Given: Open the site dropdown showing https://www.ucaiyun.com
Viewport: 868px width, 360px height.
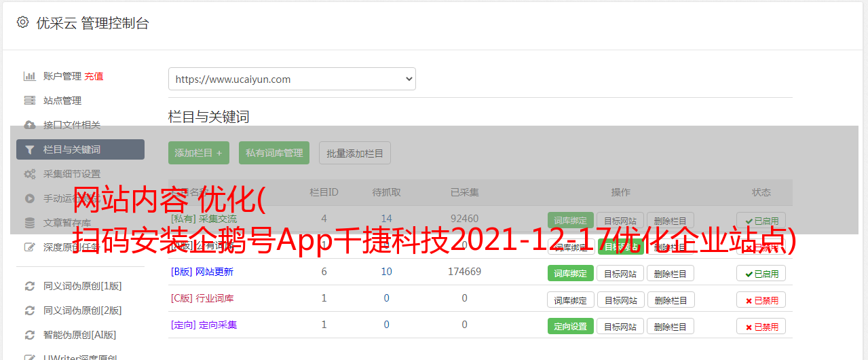Looking at the screenshot, I should [292, 79].
